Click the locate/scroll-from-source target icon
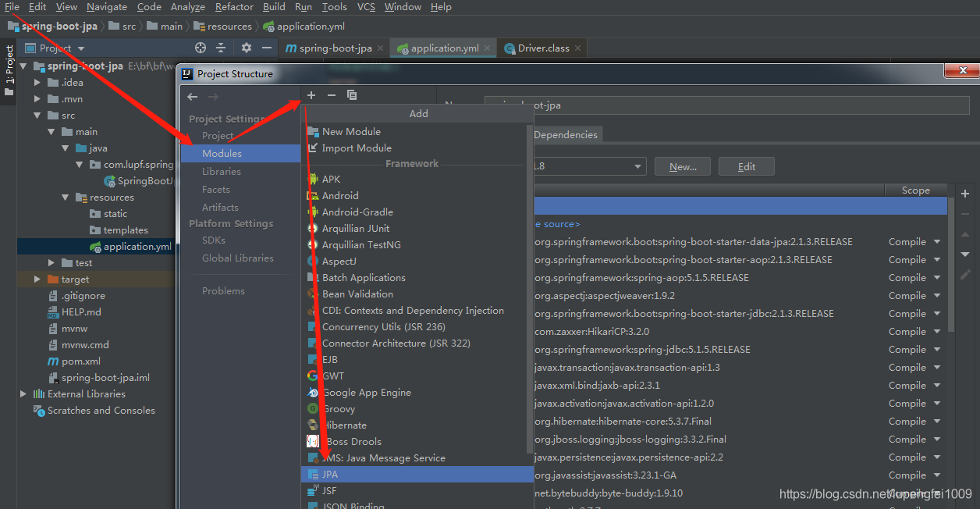980x509 pixels. click(x=201, y=48)
